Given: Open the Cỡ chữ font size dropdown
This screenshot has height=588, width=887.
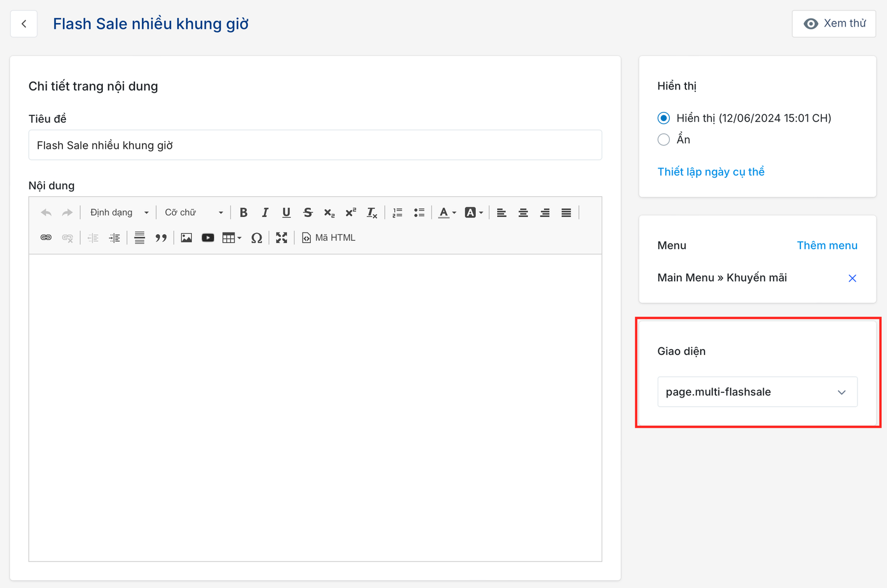Looking at the screenshot, I should click(193, 213).
